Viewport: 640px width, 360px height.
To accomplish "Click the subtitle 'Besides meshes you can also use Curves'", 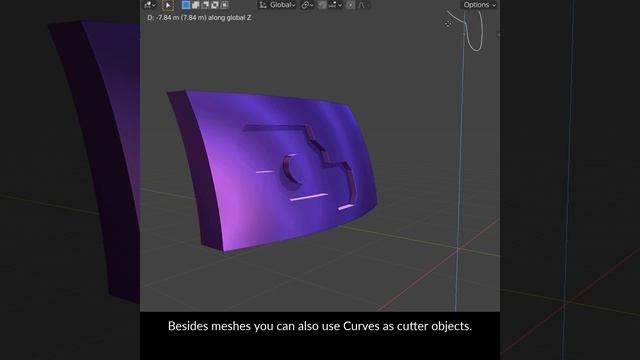I will click(274, 326).
